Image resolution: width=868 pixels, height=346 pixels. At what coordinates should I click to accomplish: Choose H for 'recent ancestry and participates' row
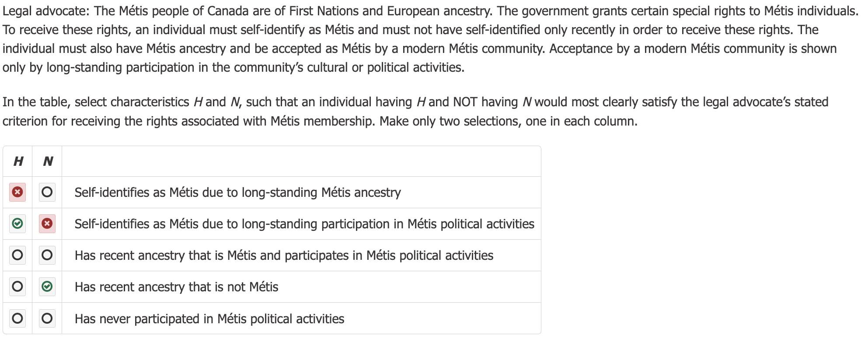tap(17, 255)
